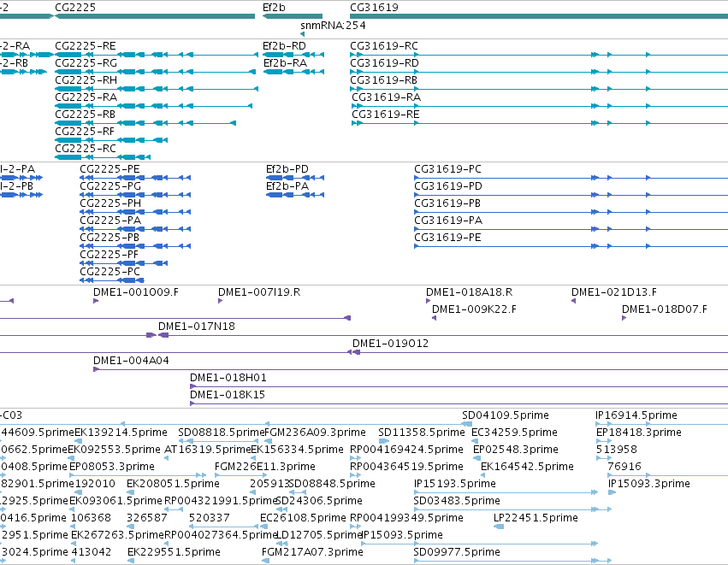Click BAC end DME1-018A18.R label
728x565 pixels.
coord(470,292)
